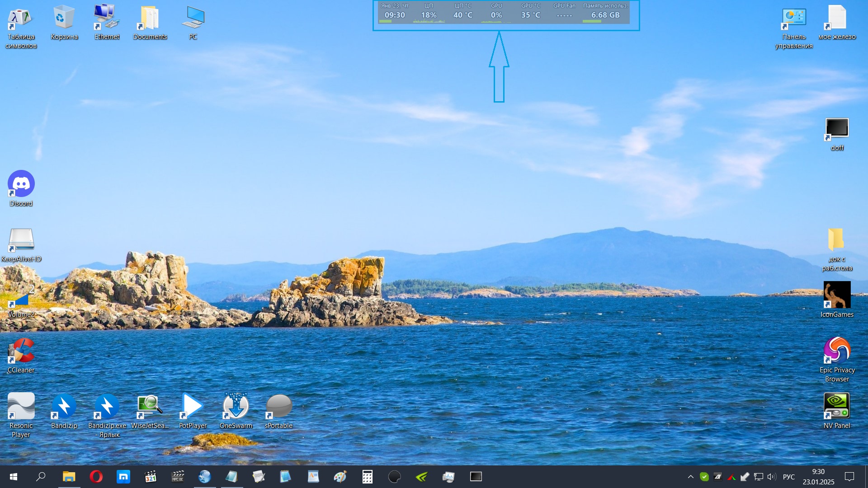Viewport: 868px width, 488px height.
Task: Open the notification center icon
Action: (x=849, y=477)
